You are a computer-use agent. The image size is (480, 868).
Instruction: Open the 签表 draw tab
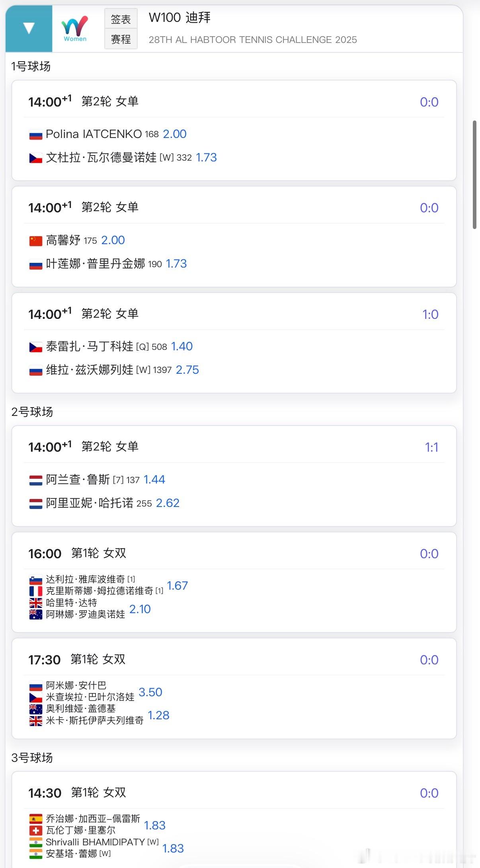121,19
